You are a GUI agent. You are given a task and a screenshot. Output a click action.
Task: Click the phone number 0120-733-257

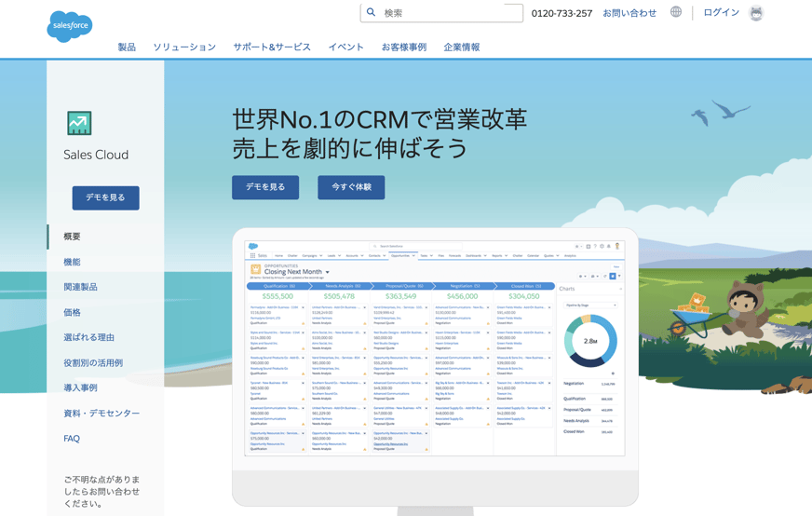562,13
